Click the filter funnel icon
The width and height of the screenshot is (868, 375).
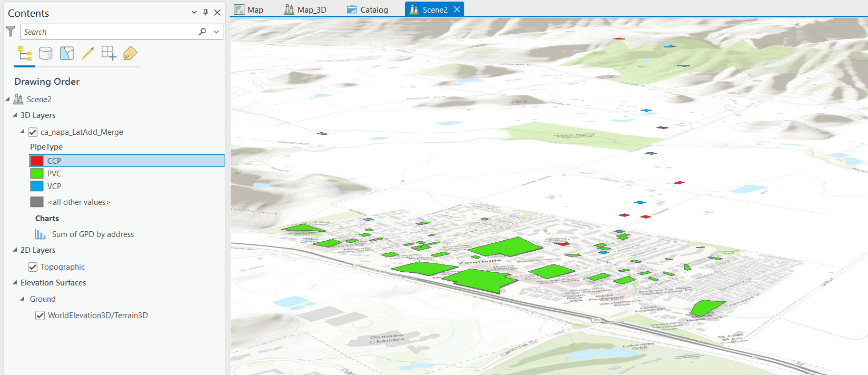coord(11,32)
